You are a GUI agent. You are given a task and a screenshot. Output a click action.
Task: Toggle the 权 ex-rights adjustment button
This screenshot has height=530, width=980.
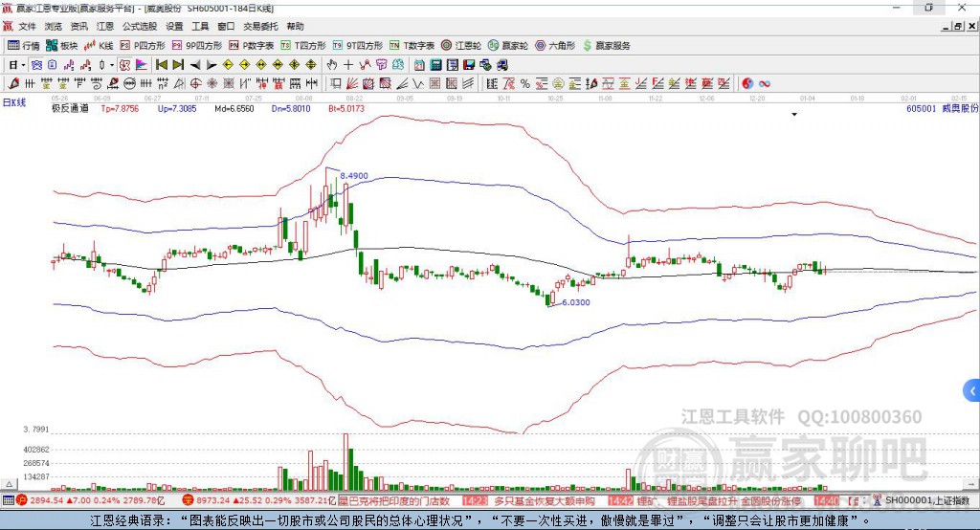[124, 65]
